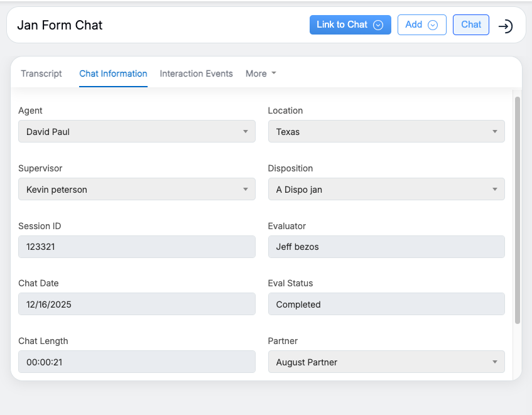The height and width of the screenshot is (415, 532).
Task: Click the chevron icon in Link to Chat
Action: (x=378, y=25)
